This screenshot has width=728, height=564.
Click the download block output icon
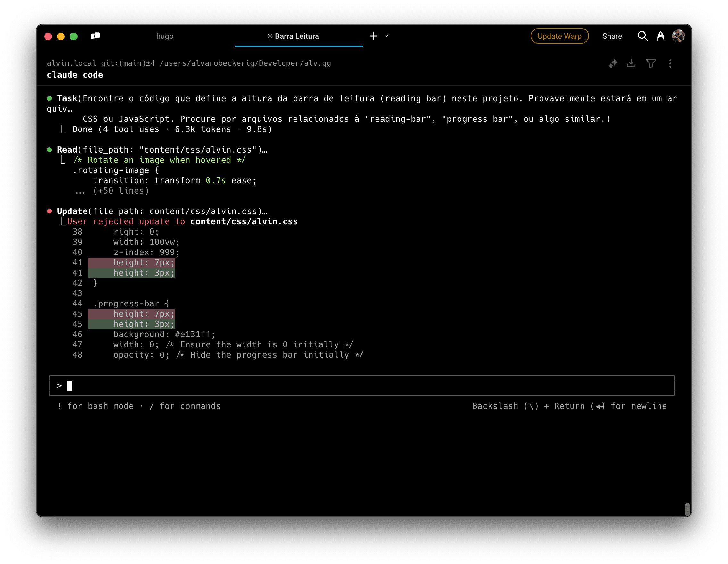pyautogui.click(x=631, y=63)
